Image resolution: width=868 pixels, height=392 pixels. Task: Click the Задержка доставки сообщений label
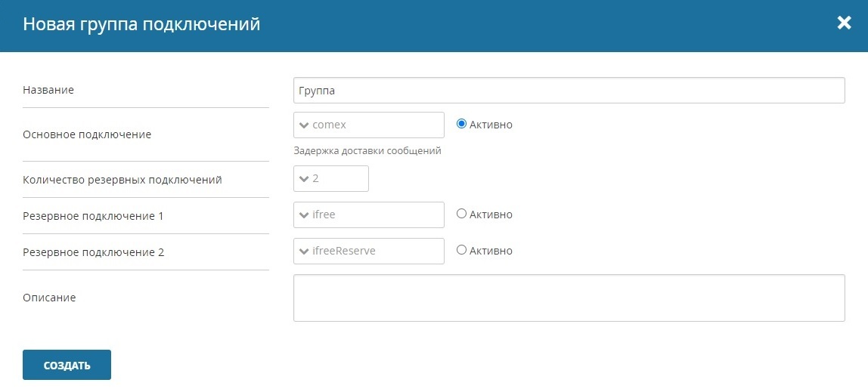coord(367,150)
